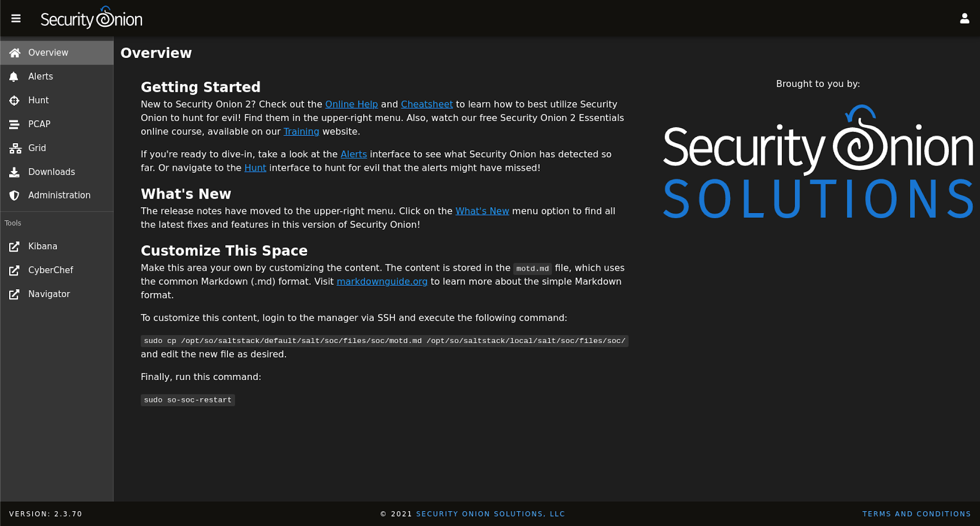This screenshot has width=980, height=526.
Task: Click the external-link icon beside Kibana
Action: tap(14, 246)
